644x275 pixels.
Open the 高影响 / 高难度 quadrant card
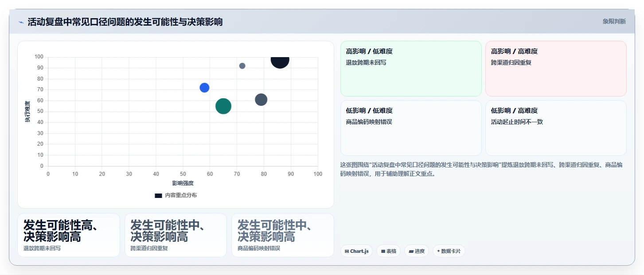point(556,69)
